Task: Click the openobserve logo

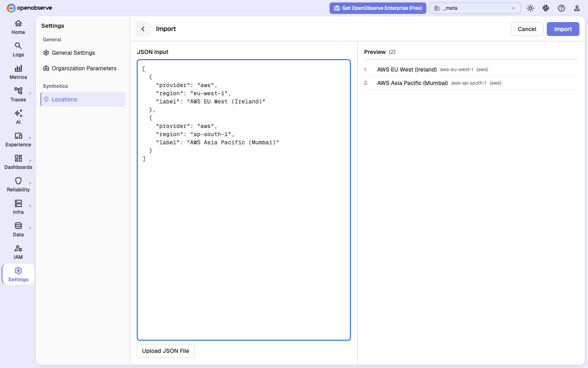Action: click(x=29, y=8)
